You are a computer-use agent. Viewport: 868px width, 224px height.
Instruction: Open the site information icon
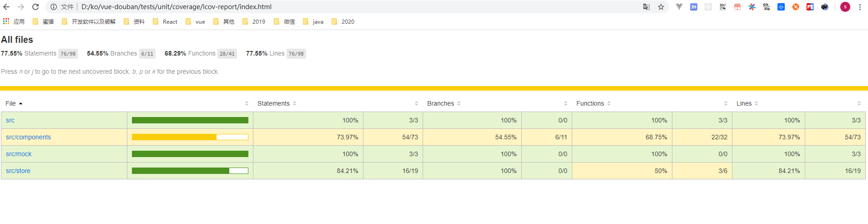[54, 7]
